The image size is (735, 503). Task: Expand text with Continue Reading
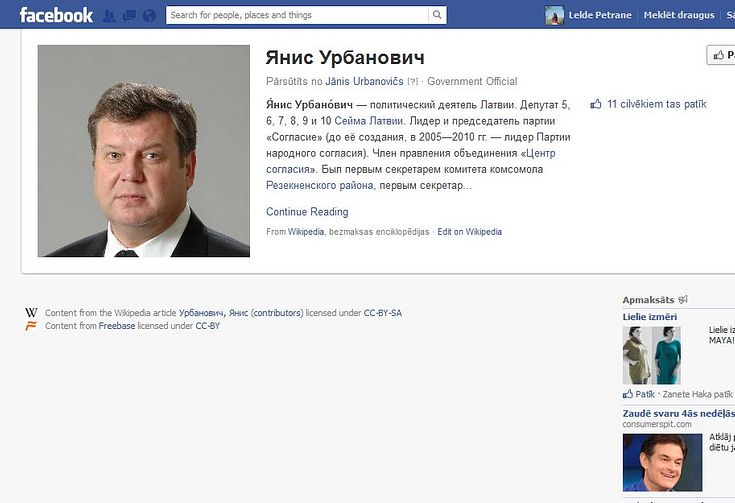(307, 212)
